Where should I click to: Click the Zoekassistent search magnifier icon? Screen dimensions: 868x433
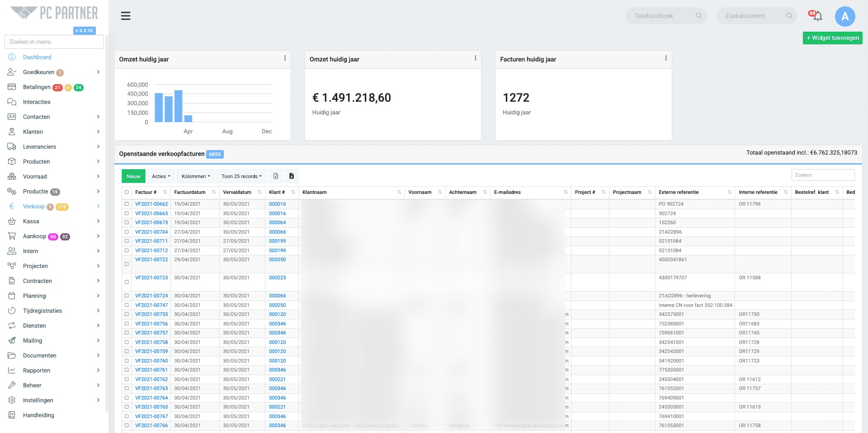[x=789, y=16]
